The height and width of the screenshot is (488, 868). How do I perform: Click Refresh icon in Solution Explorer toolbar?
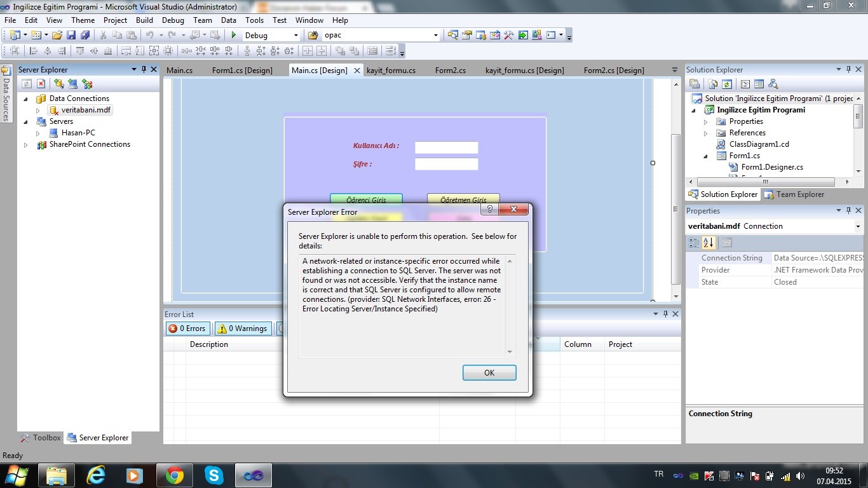click(727, 84)
